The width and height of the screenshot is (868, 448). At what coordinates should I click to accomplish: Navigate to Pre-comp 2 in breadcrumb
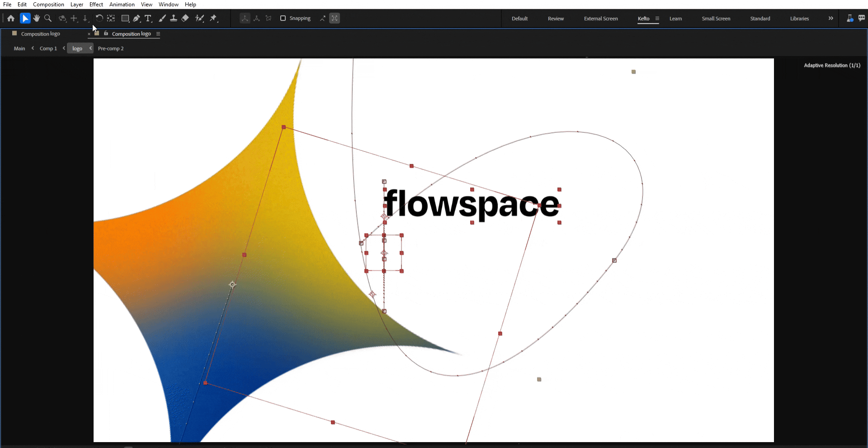click(x=111, y=48)
